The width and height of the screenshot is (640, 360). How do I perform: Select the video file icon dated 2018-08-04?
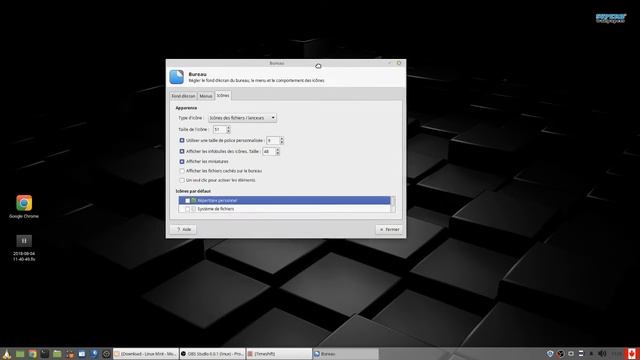[x=24, y=240]
